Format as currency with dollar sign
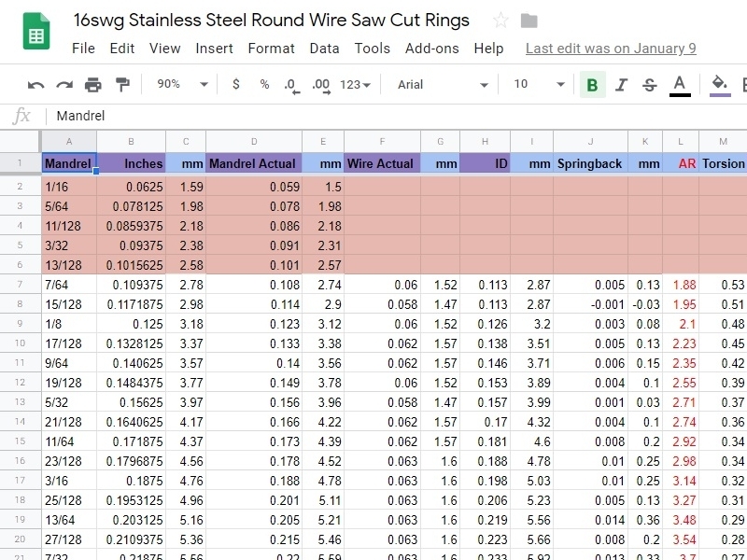This screenshot has width=747, height=560. (x=235, y=85)
